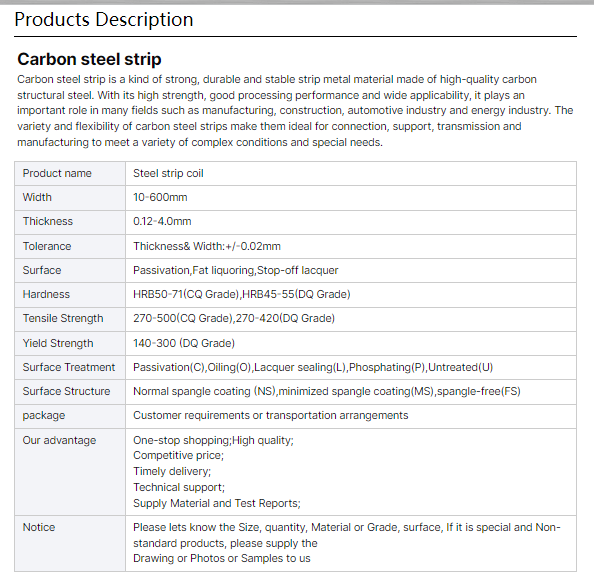This screenshot has height=580, width=594.
Task: Click the Tolerance row label
Action: pos(47,246)
